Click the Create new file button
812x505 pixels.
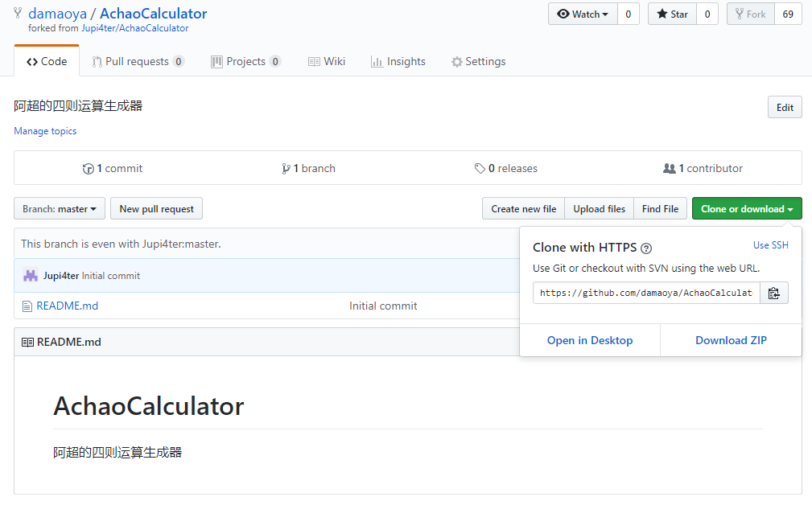[524, 208]
